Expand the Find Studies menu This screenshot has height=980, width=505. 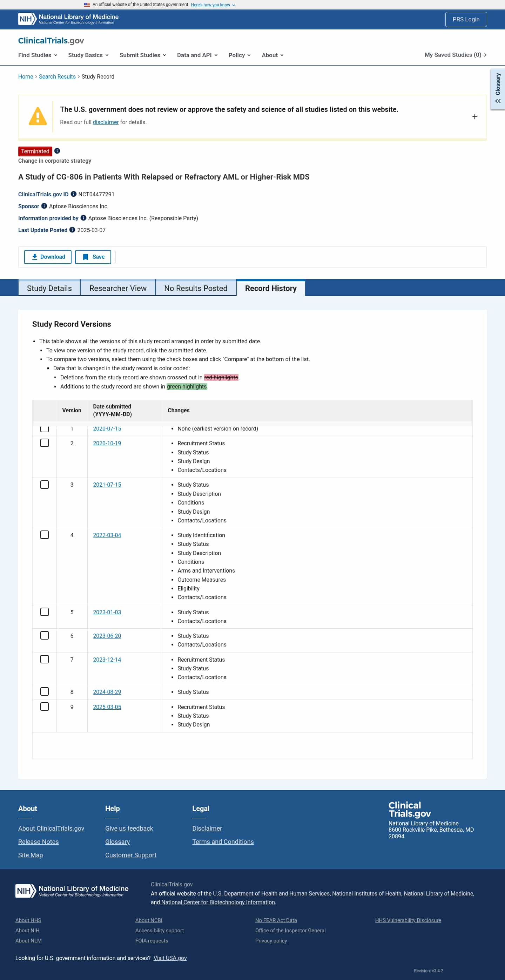coord(38,55)
